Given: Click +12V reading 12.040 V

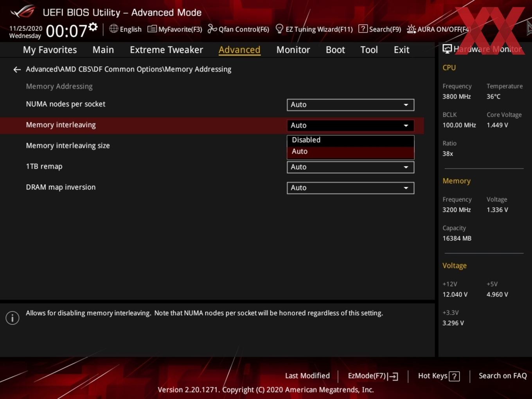Looking at the screenshot, I should 455,295.
